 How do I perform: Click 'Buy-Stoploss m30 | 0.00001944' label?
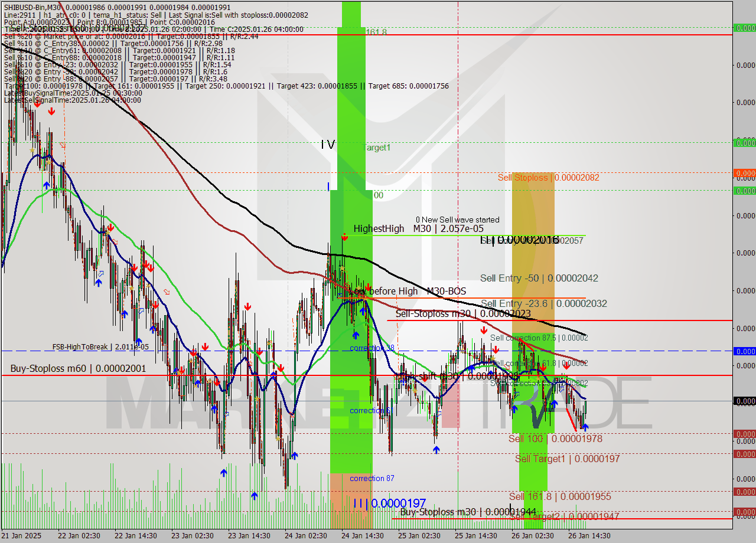click(x=468, y=512)
